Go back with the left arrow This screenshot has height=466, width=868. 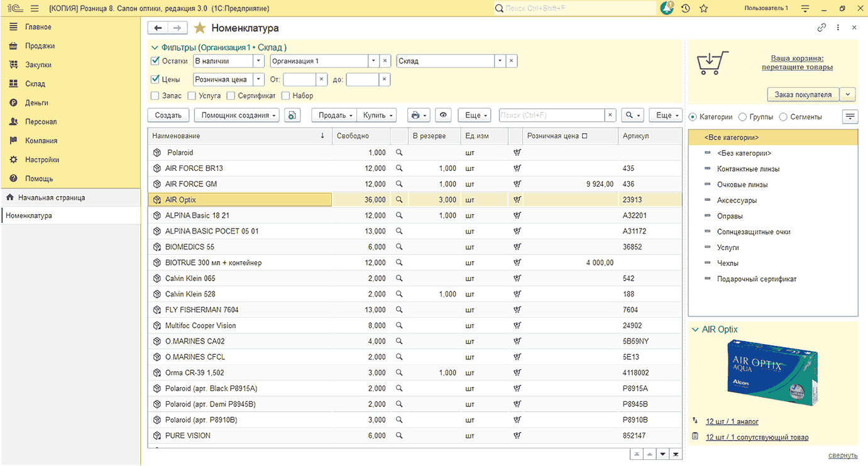point(158,28)
